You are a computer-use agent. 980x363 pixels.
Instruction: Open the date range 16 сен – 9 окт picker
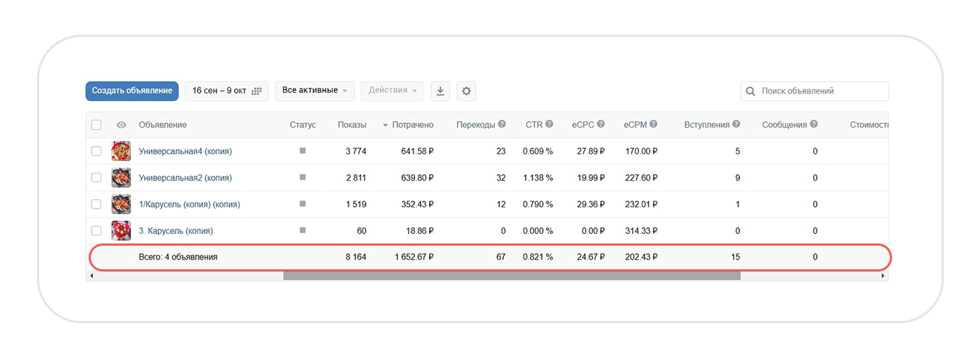pyautogui.click(x=226, y=91)
